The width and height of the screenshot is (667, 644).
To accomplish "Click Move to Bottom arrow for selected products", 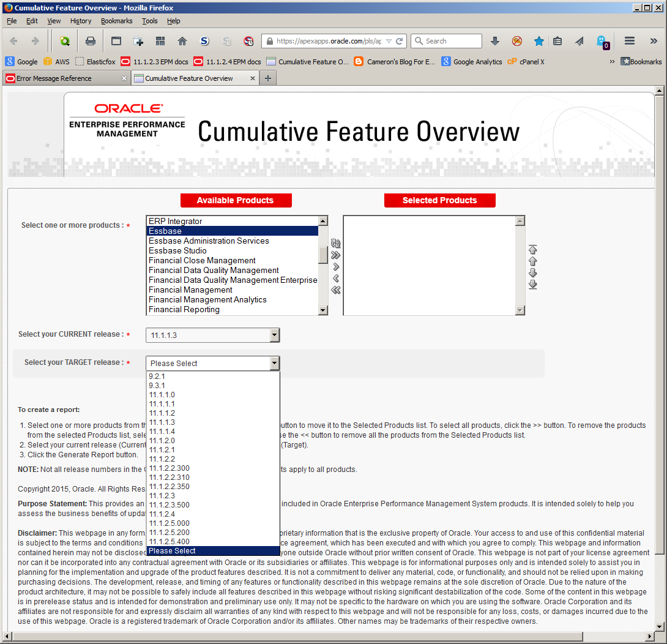I will [532, 284].
